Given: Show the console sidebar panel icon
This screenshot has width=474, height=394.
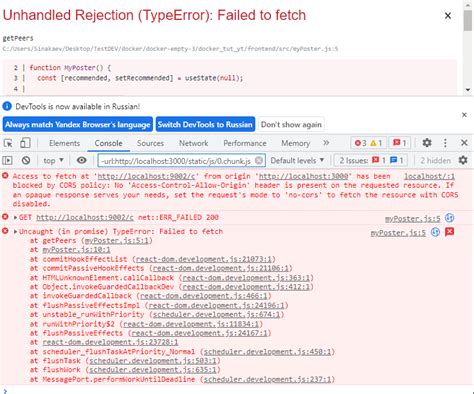Looking at the screenshot, I should (8, 161).
